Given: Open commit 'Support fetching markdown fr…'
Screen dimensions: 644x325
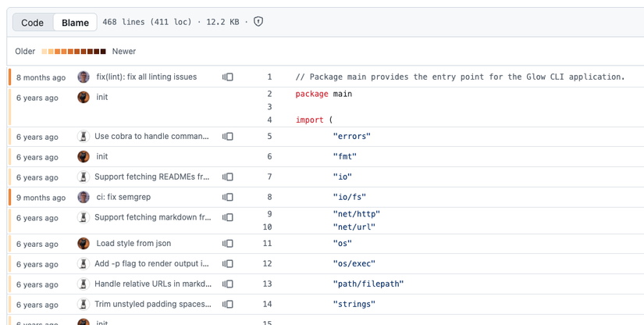Looking at the screenshot, I should coord(153,217).
